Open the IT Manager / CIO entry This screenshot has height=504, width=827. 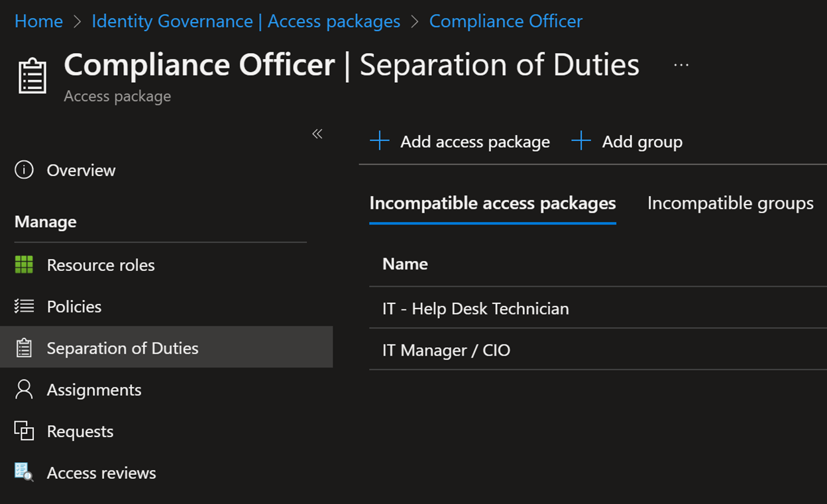445,350
